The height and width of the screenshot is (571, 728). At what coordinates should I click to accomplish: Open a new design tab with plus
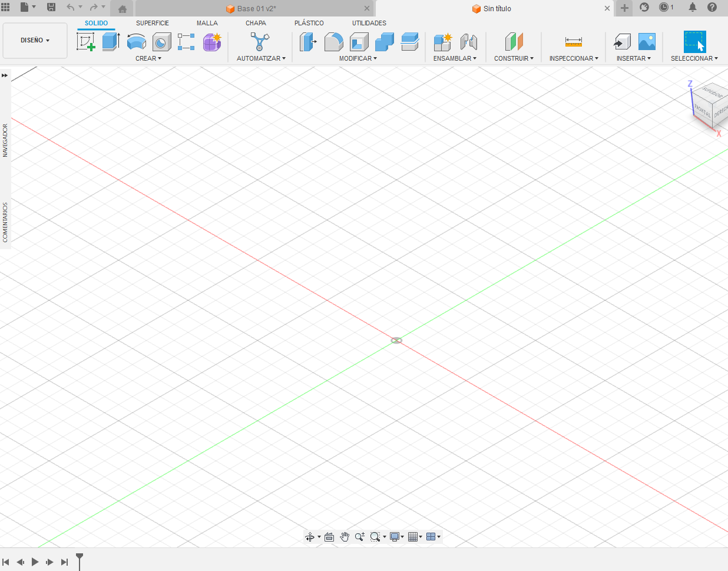624,8
